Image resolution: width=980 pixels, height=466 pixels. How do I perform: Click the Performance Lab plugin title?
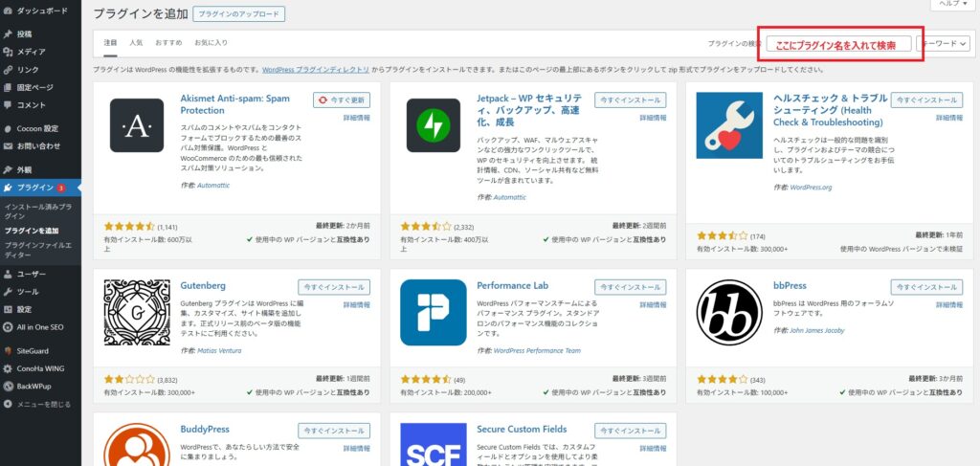click(512, 285)
